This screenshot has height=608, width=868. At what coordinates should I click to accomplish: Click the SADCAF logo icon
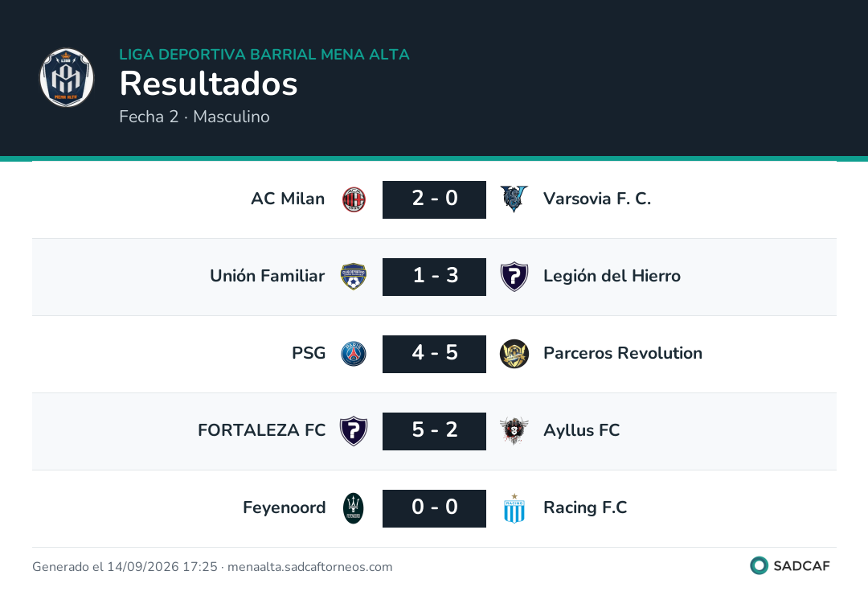[759, 565]
